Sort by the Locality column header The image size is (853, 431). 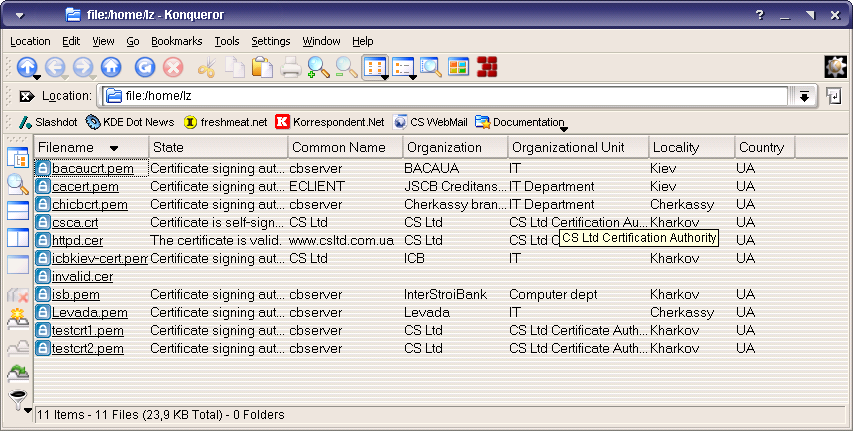pyautogui.click(x=691, y=147)
